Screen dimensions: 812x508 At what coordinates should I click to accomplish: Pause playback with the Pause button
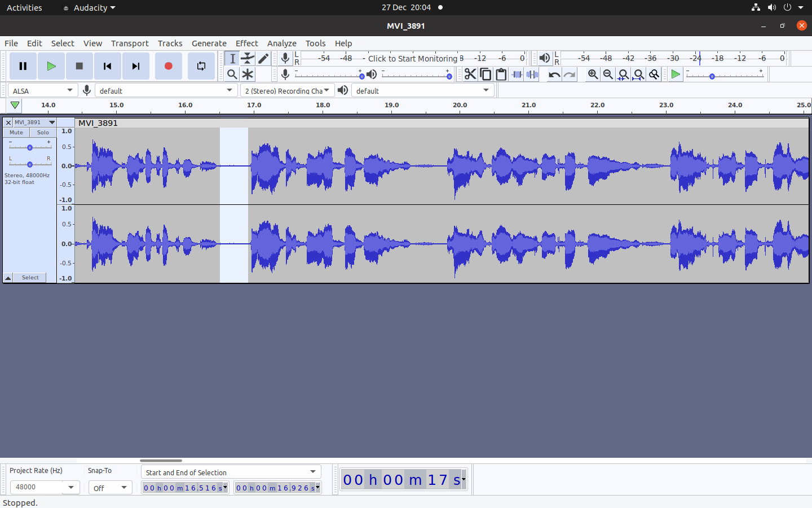click(23, 66)
